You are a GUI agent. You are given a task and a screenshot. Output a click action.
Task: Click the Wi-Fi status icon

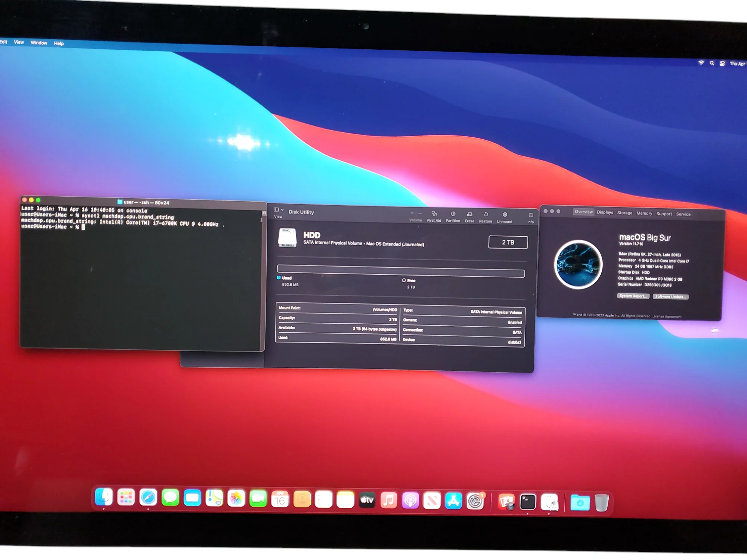(x=701, y=63)
